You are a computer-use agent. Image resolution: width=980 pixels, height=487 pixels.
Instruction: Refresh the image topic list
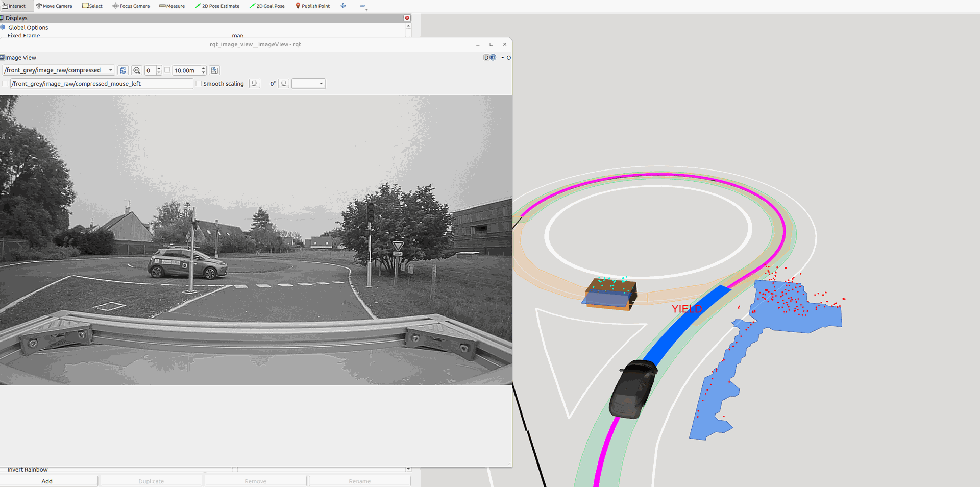point(123,70)
